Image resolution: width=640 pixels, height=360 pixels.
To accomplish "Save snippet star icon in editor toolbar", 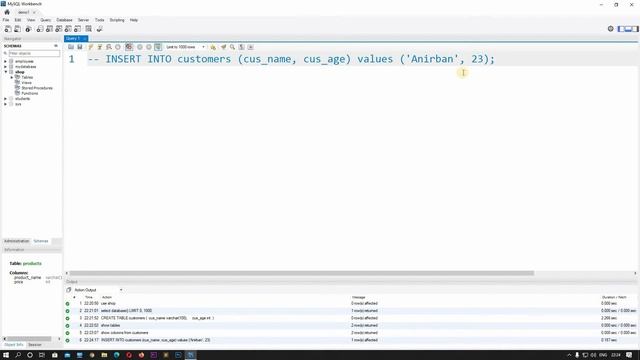I will 213,47.
